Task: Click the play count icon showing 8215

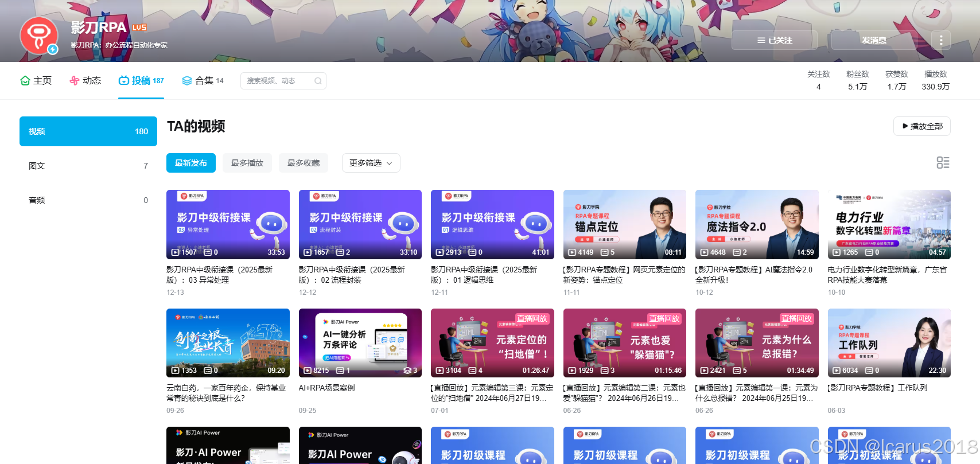Action: pyautogui.click(x=308, y=371)
